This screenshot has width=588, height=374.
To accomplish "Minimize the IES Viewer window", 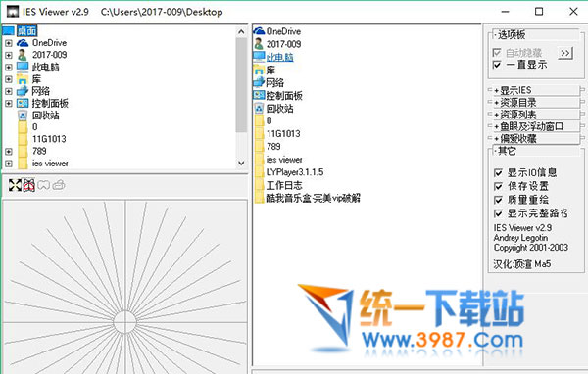I will pyautogui.click(x=505, y=12).
